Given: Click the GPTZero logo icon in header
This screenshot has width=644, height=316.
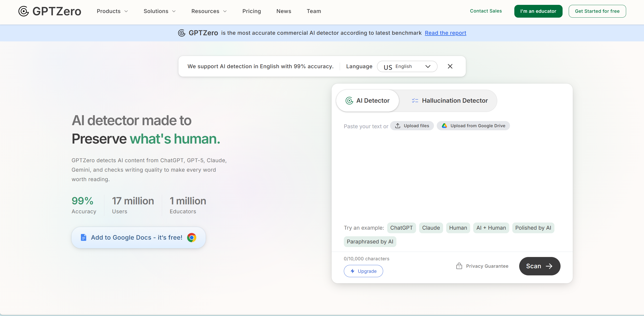Looking at the screenshot, I should (23, 11).
